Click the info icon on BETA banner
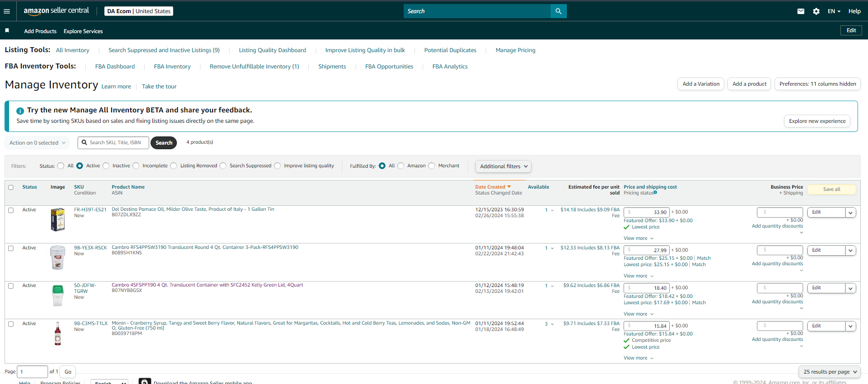The image size is (868, 384). pyautogui.click(x=20, y=111)
